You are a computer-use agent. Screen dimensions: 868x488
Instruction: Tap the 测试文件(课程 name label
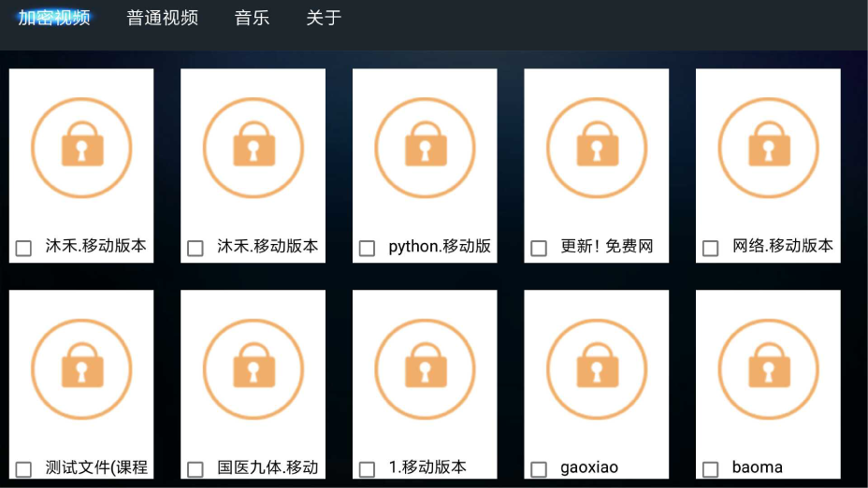96,467
